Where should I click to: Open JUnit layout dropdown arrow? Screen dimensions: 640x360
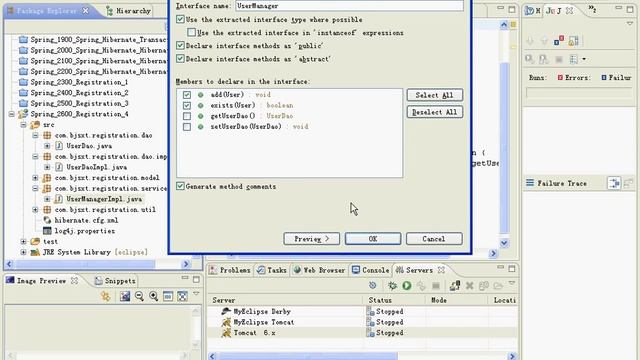584,60
